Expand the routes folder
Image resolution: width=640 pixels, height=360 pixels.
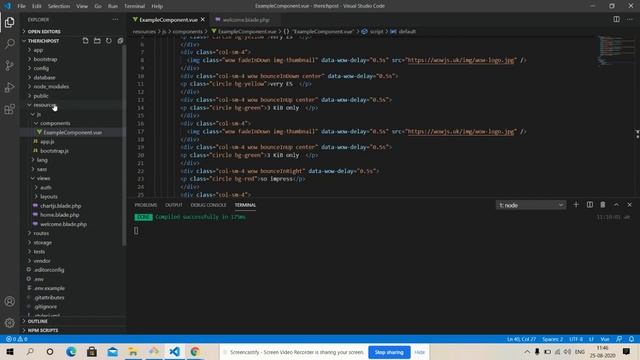pos(41,233)
